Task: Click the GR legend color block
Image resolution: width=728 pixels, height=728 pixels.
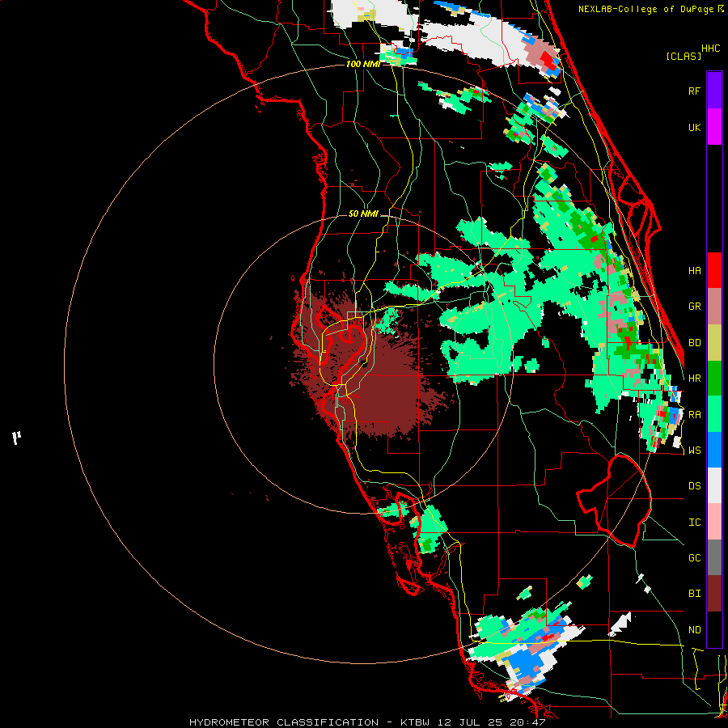Action: pyautogui.click(x=714, y=307)
